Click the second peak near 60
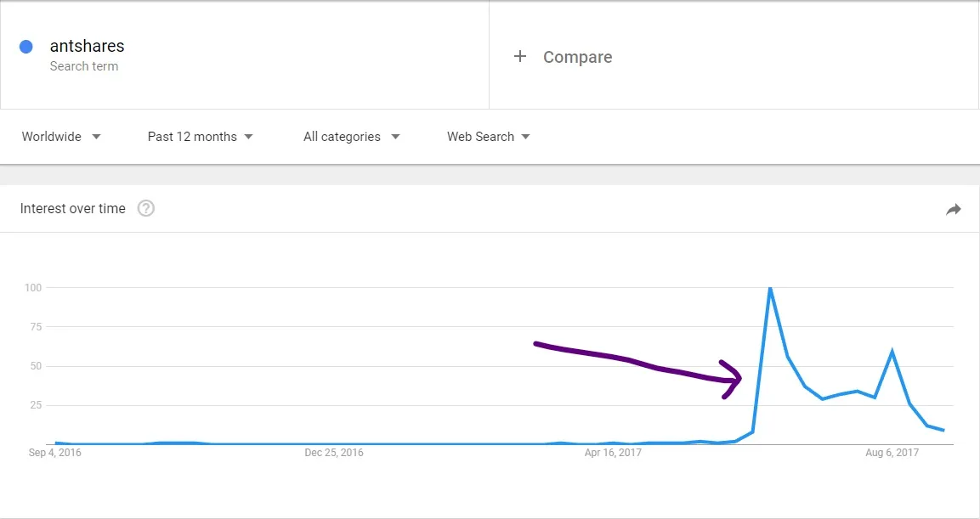 892,351
